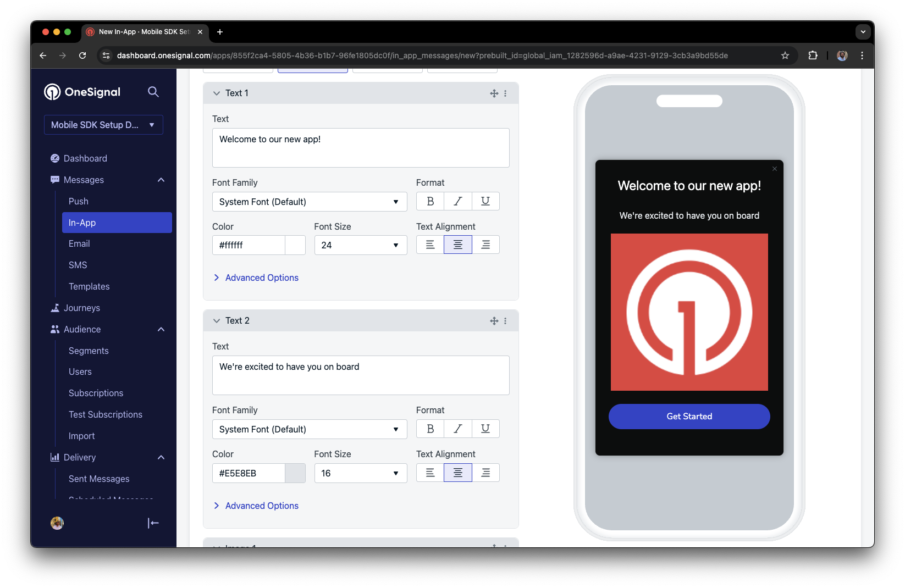The width and height of the screenshot is (905, 588).
Task: Click the OneSignal search magnifier icon
Action: pyautogui.click(x=153, y=92)
